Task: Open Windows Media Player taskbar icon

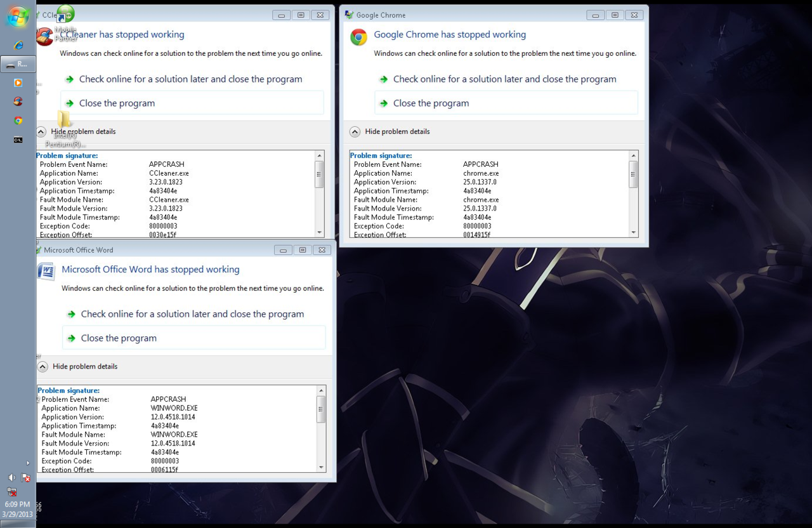Action: [x=18, y=82]
